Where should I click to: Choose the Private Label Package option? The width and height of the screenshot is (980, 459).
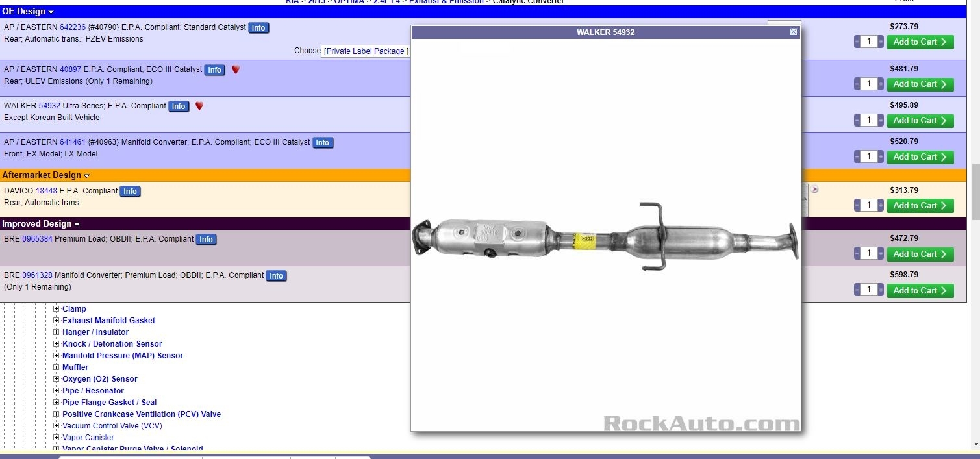(x=365, y=51)
